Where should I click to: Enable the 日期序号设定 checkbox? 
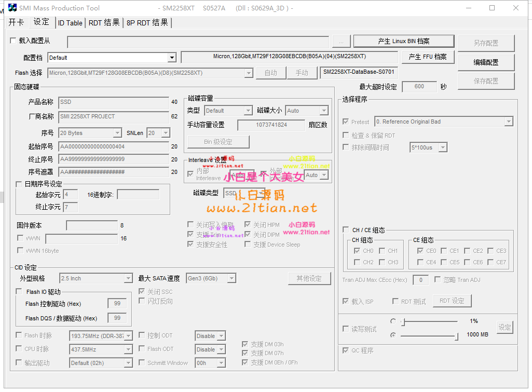pyautogui.click(x=19, y=184)
